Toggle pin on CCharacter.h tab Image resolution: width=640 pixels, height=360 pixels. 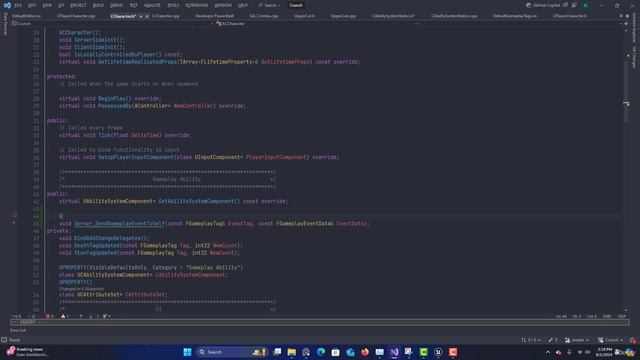[x=140, y=16]
